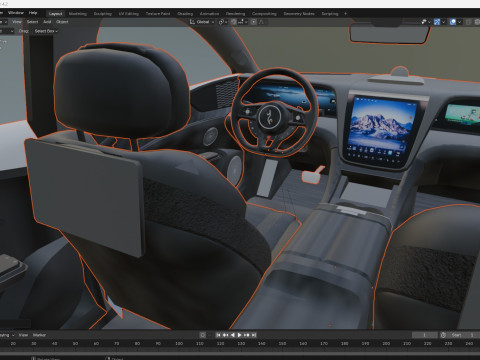Click the Start frame field

[x=463, y=335]
